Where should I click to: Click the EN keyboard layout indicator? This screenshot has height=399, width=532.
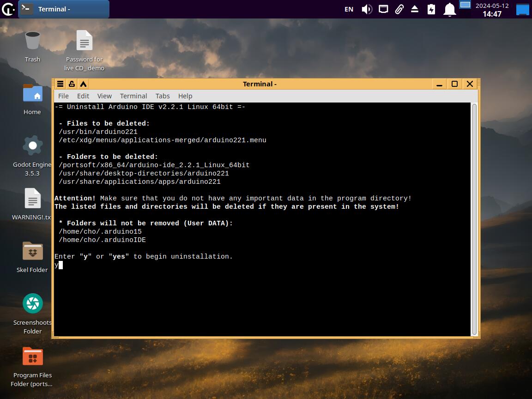pyautogui.click(x=349, y=9)
